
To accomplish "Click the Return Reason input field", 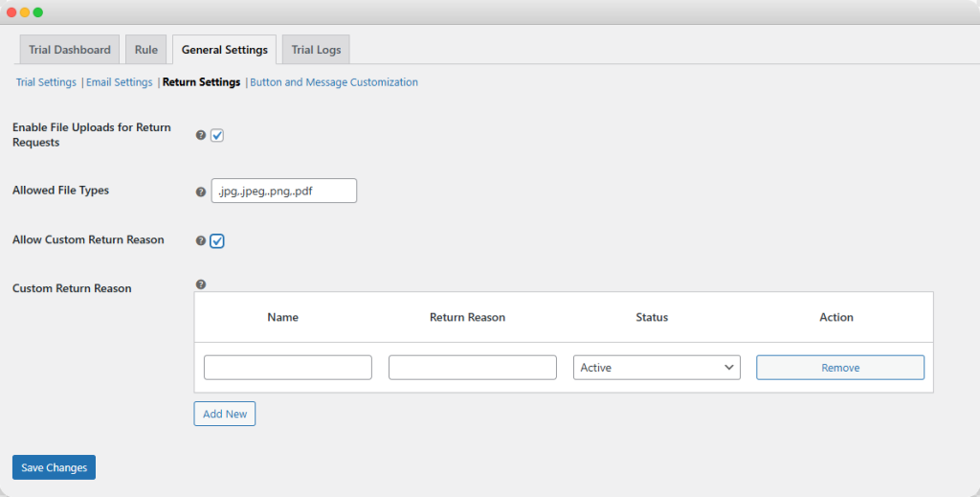I will pos(472,368).
